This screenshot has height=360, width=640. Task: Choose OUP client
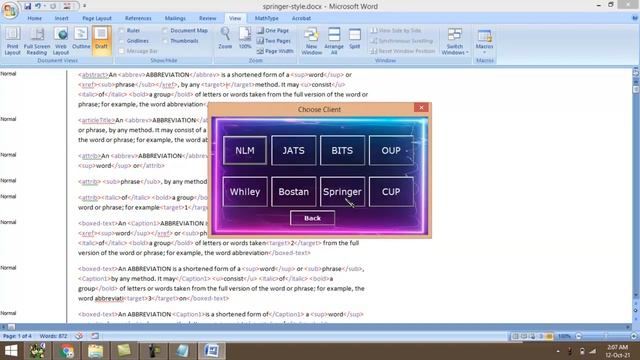pos(391,151)
